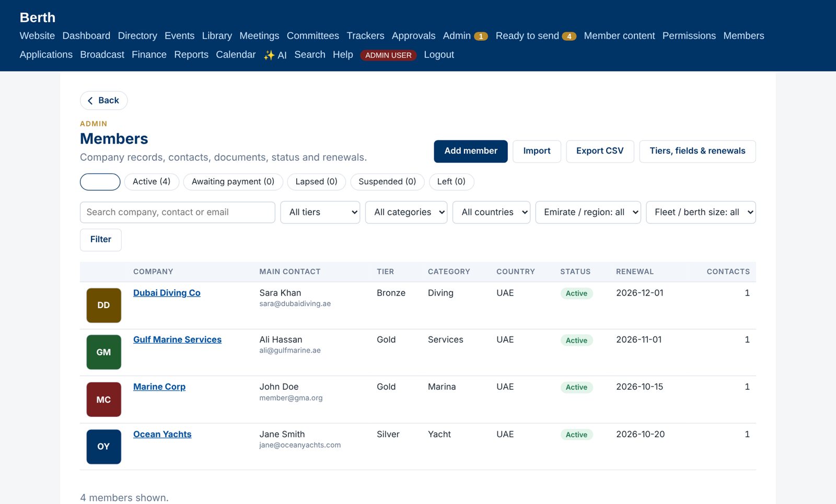Open the All countries dropdown
The height and width of the screenshot is (504, 836).
coord(491,212)
